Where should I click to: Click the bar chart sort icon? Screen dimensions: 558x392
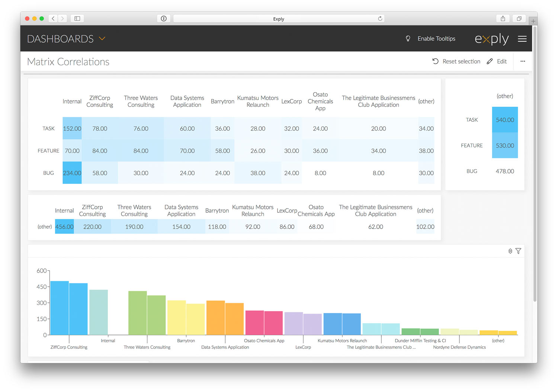click(510, 251)
